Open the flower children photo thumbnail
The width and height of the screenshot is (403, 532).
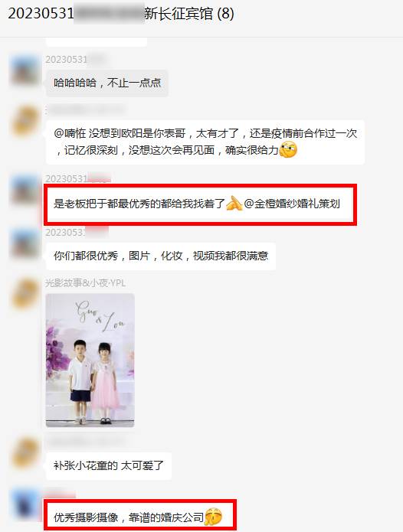point(90,361)
